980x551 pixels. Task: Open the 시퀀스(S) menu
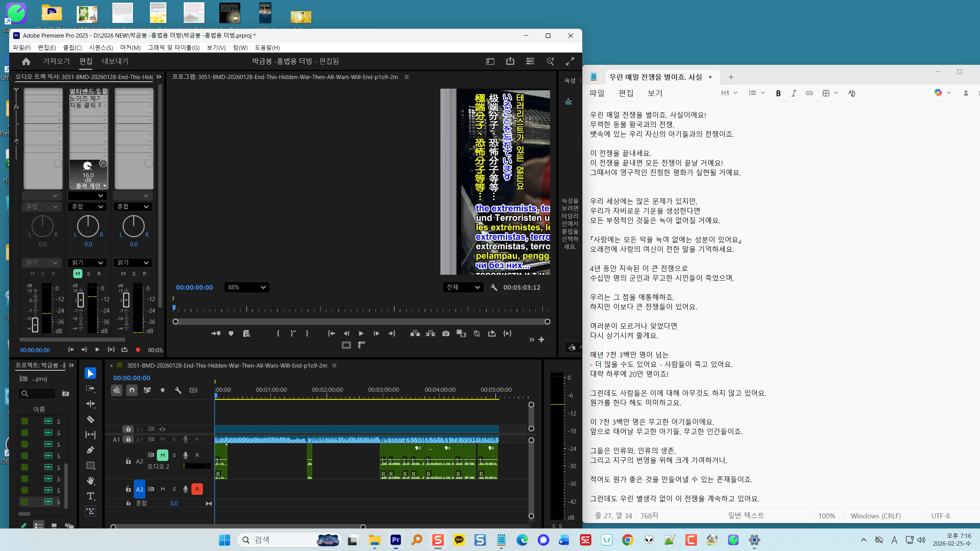(x=100, y=48)
